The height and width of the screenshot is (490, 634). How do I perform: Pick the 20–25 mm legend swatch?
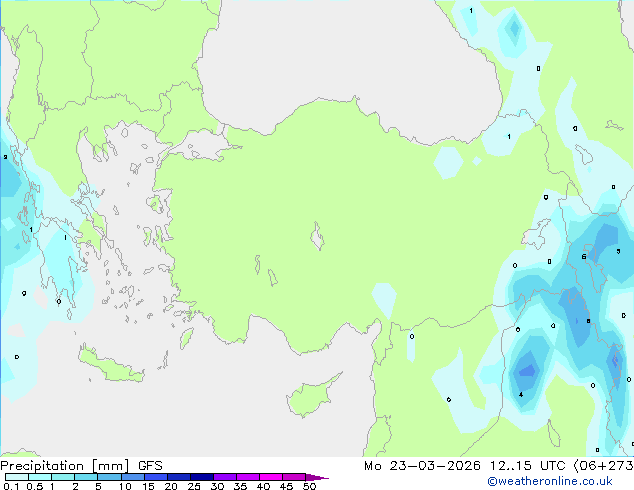pyautogui.click(x=178, y=477)
